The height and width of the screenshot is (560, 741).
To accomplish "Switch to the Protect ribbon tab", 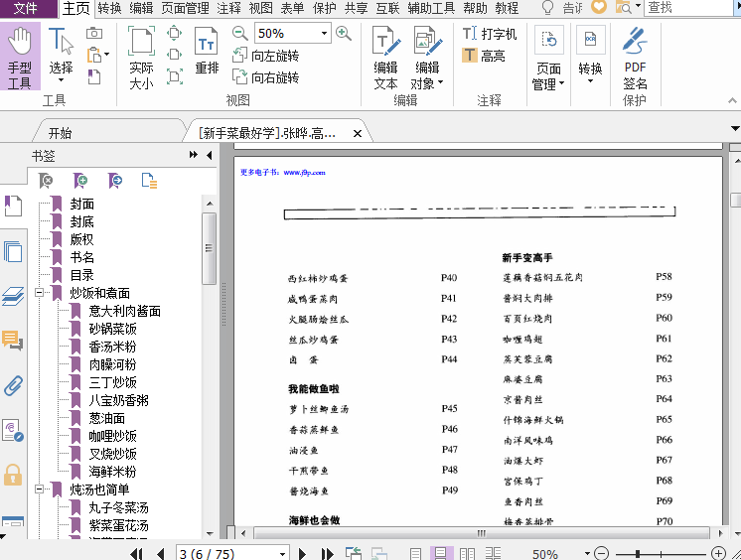I will (x=324, y=8).
